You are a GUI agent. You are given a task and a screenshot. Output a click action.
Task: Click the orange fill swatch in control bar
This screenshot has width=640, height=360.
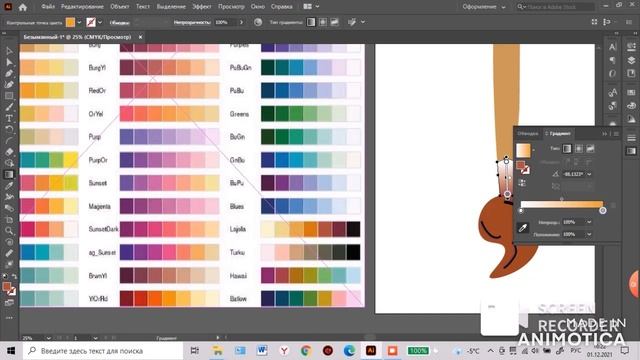click(x=70, y=22)
